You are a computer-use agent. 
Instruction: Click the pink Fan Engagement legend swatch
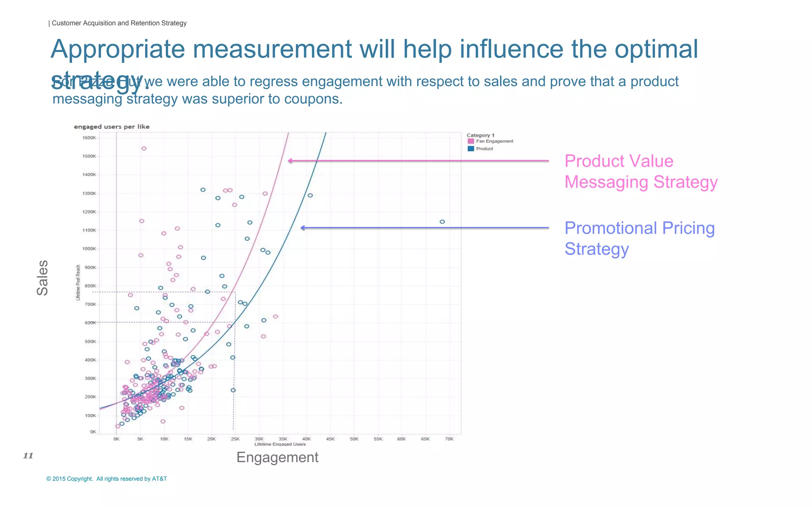(471, 141)
